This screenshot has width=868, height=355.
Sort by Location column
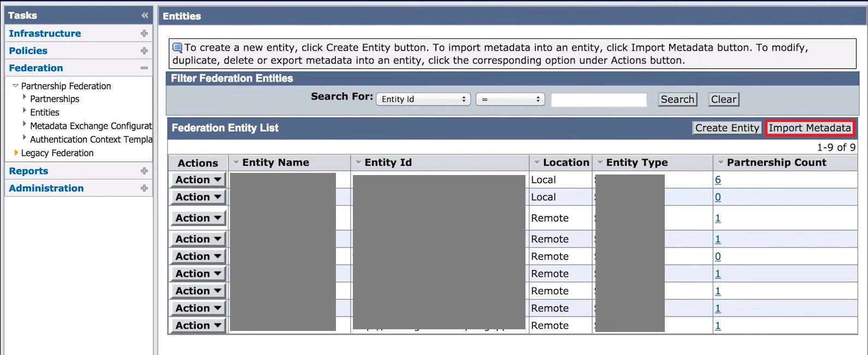pyautogui.click(x=566, y=162)
